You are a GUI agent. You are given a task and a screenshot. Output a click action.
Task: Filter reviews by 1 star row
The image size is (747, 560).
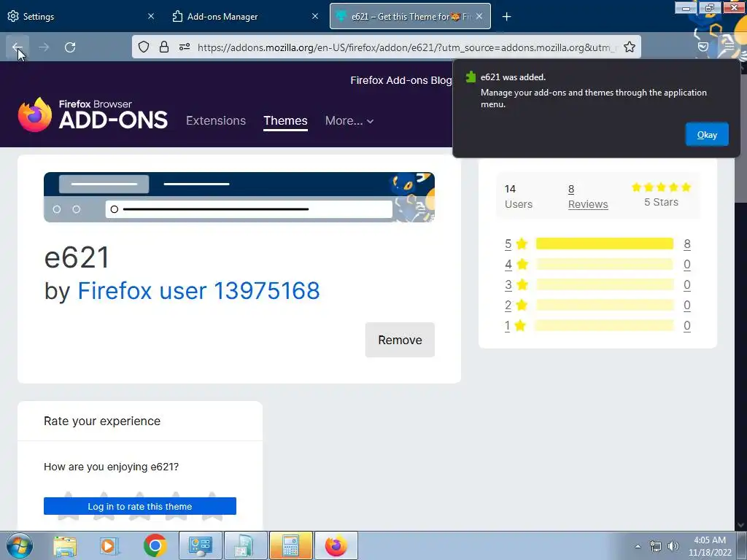(x=597, y=326)
